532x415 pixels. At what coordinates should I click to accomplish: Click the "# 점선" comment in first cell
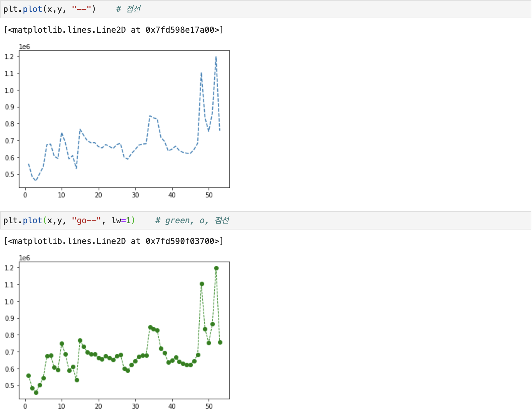pos(128,9)
